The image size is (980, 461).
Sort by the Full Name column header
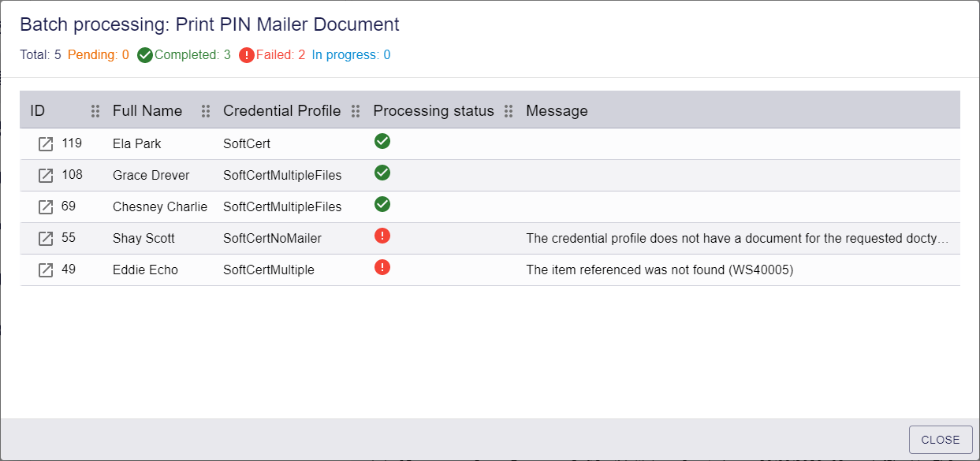147,111
